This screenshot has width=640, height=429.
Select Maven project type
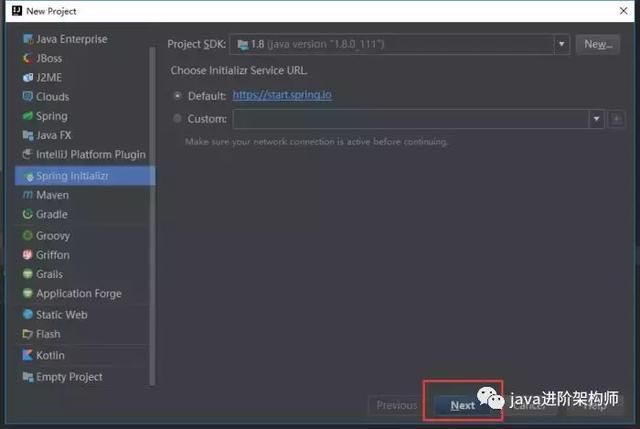53,195
